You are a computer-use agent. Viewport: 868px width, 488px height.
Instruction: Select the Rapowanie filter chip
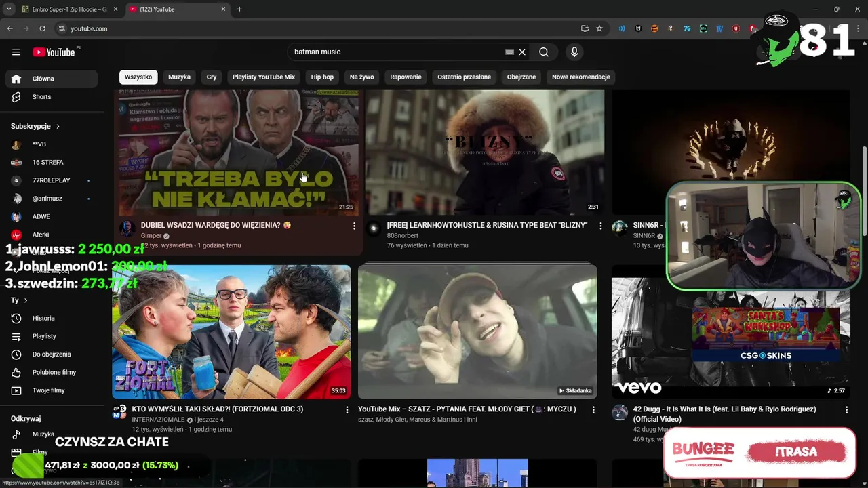[x=406, y=77]
